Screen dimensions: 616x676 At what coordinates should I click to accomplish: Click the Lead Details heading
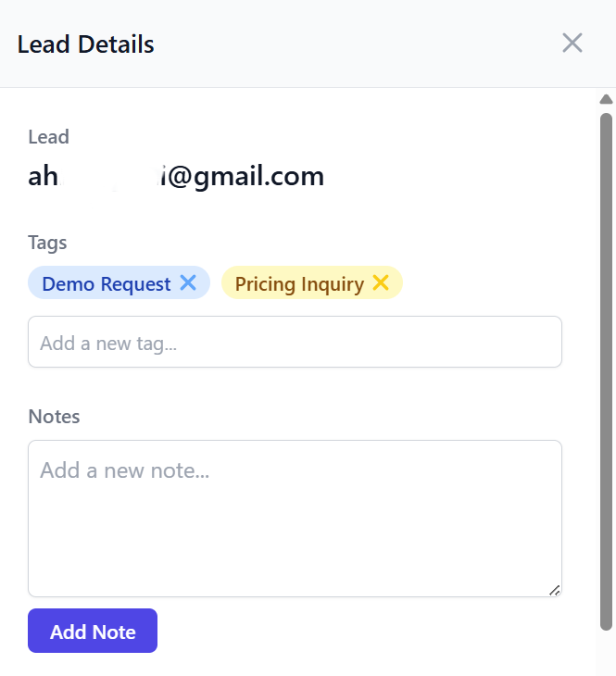coord(85,44)
